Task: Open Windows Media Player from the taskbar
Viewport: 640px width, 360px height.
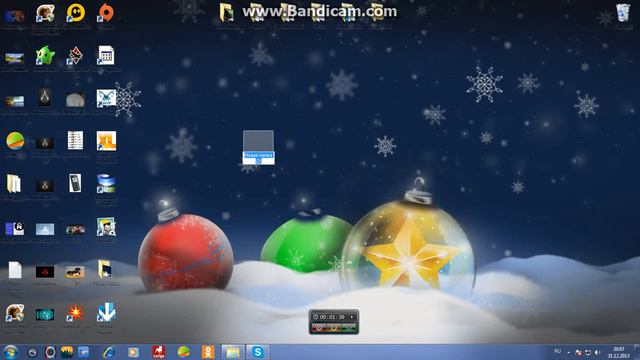Action: click(133, 352)
